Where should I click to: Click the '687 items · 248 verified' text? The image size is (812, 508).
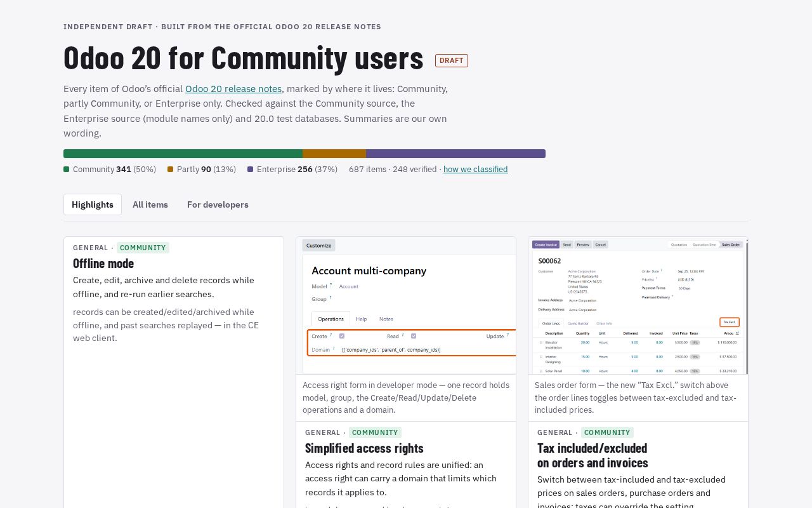click(x=393, y=170)
